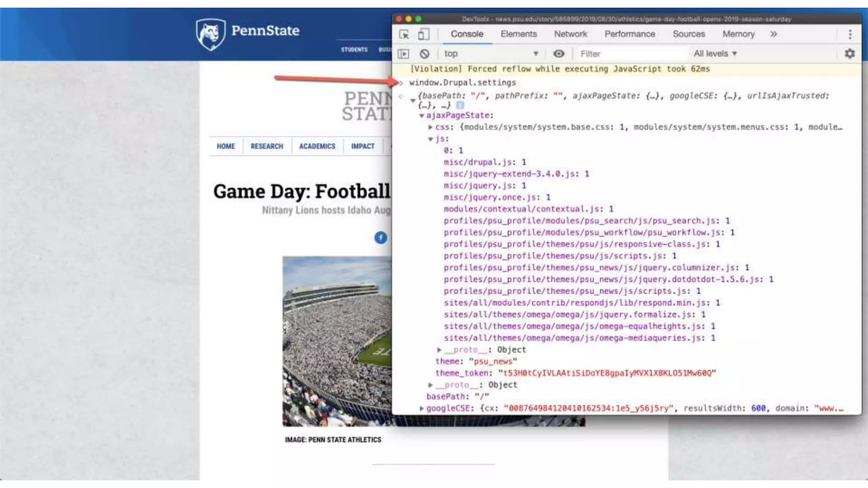Select the respond.min.js entry
Image resolution: width=868 pixels, height=488 pixels.
582,303
